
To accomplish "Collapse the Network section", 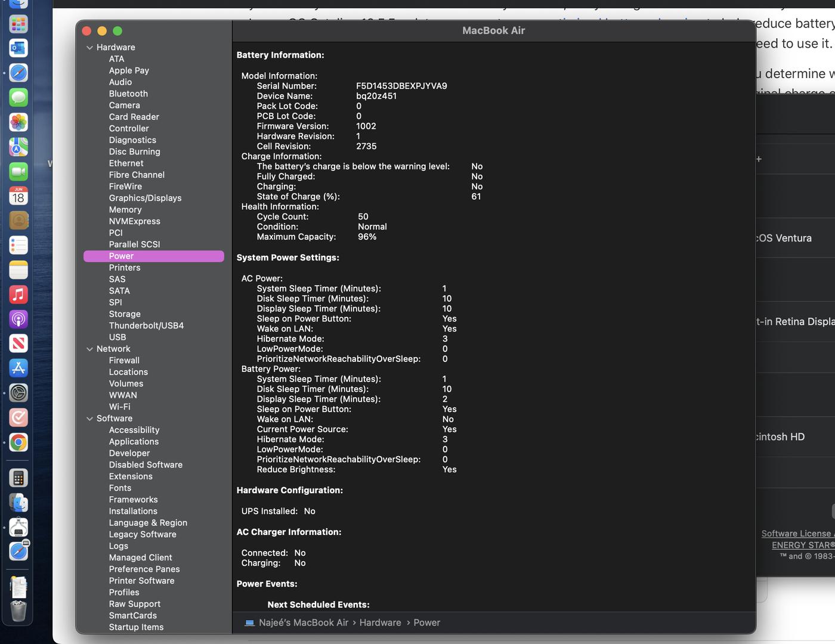I will [89, 349].
